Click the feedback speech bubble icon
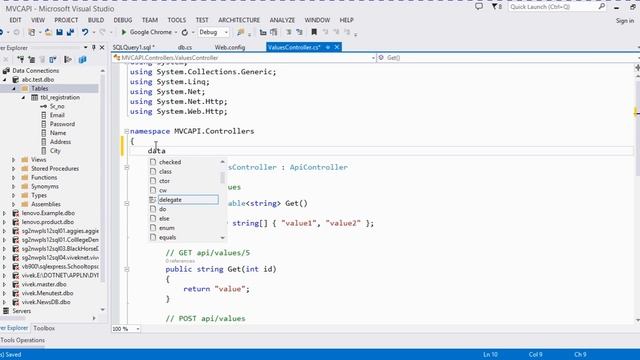 [479, 7]
